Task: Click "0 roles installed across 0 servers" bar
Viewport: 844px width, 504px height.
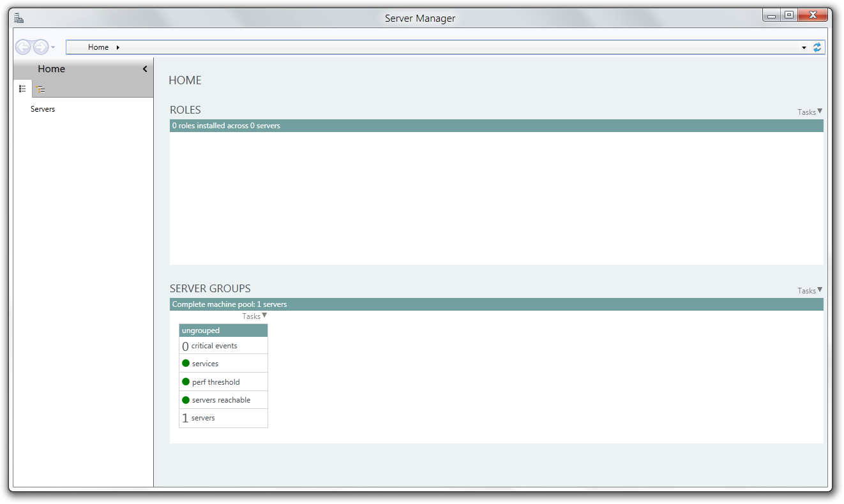Action: point(497,126)
